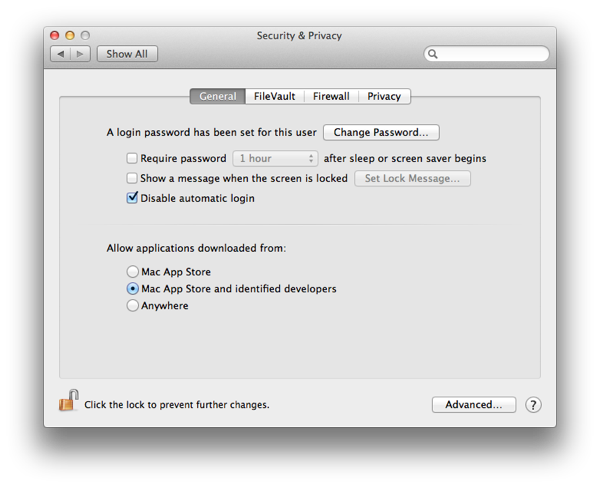Switch to the Privacy tab
Screen dimensions: 600x488
point(384,96)
